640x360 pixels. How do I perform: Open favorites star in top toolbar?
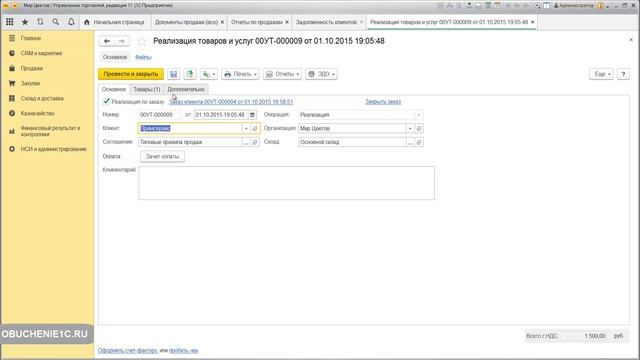click(x=25, y=22)
